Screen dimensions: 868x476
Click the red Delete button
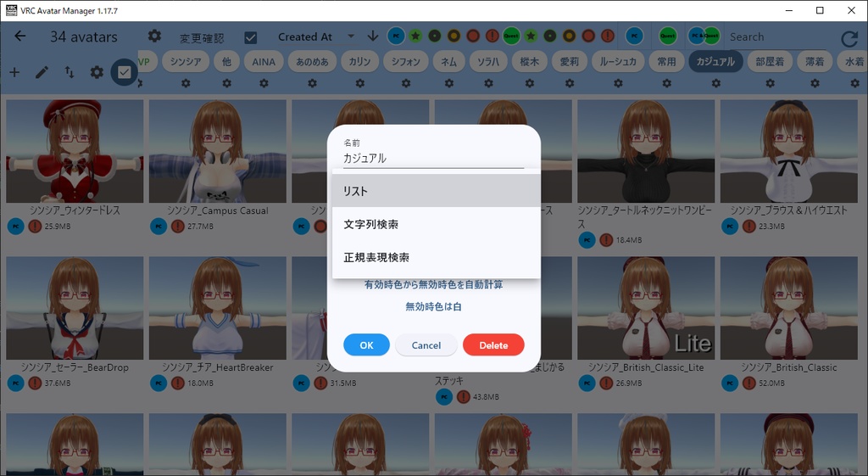[493, 345]
